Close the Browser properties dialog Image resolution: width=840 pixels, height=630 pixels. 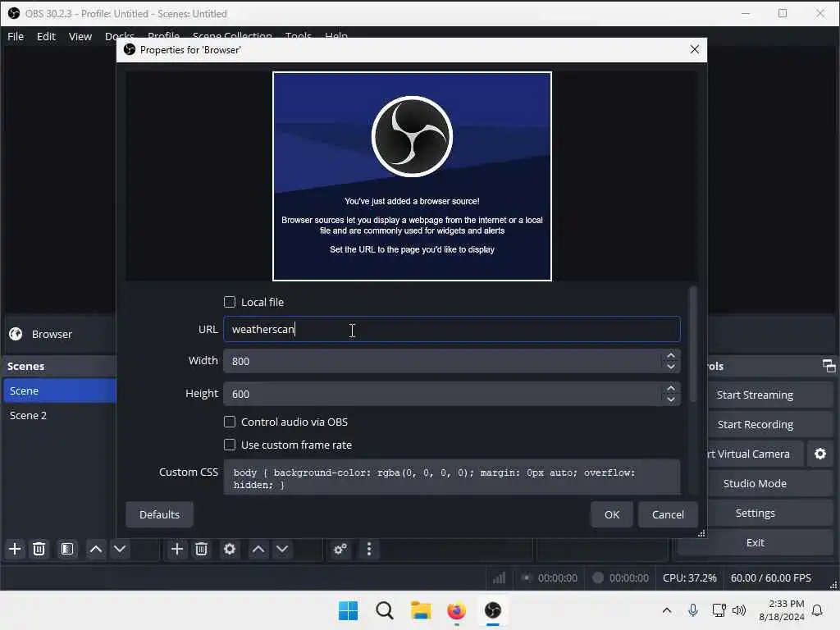pos(694,49)
